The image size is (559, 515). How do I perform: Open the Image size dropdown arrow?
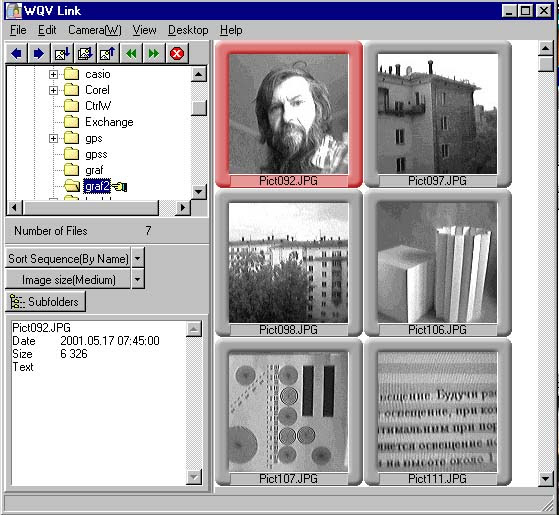pyautogui.click(x=138, y=279)
